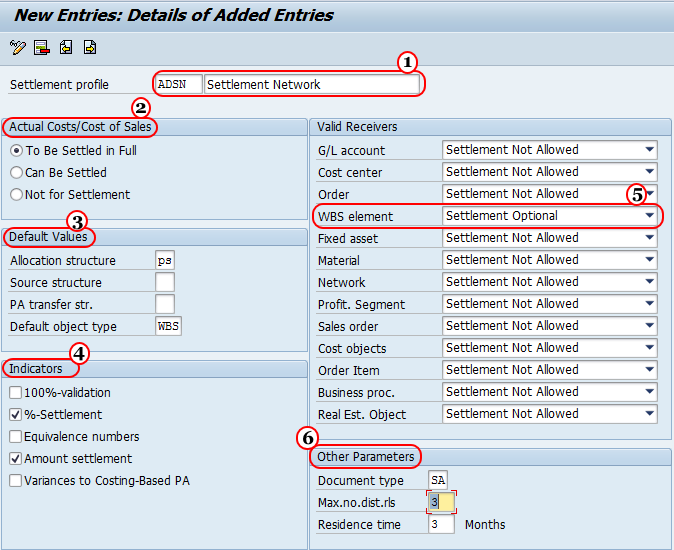Image resolution: width=674 pixels, height=550 pixels.
Task: Select the To Be Settled in Full option
Action: click(x=17, y=151)
